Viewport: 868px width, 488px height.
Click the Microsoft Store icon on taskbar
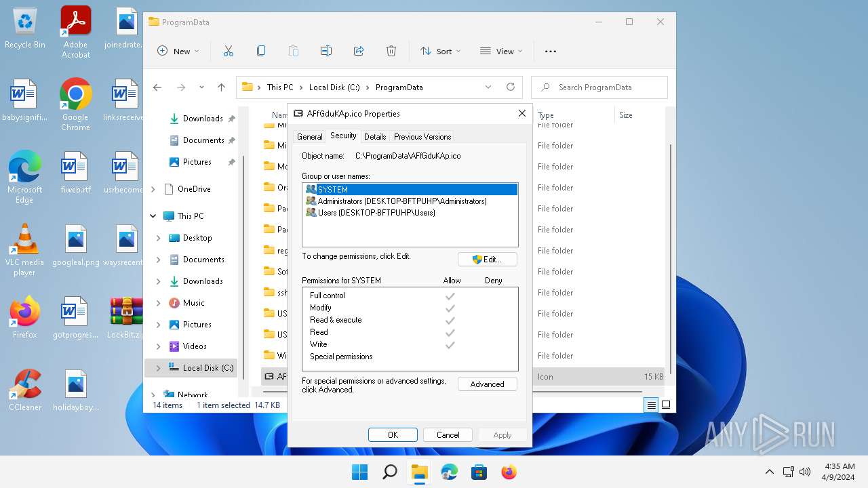pyautogui.click(x=479, y=472)
